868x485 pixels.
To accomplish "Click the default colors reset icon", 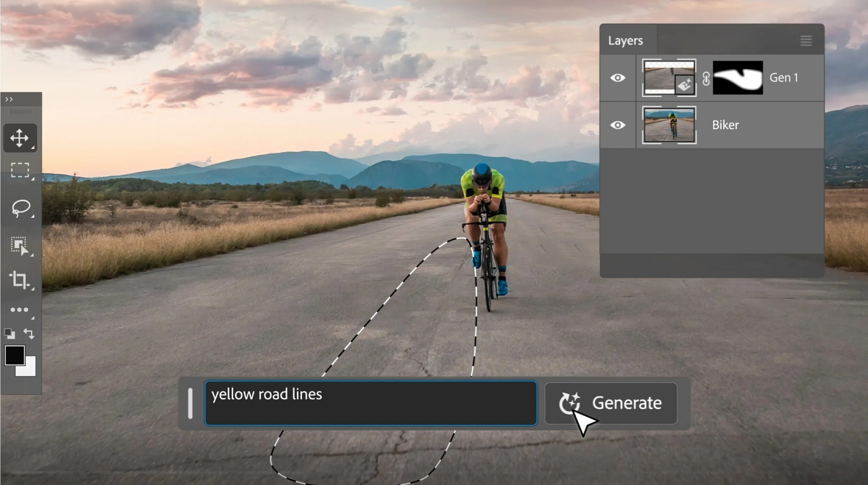I will coord(10,334).
